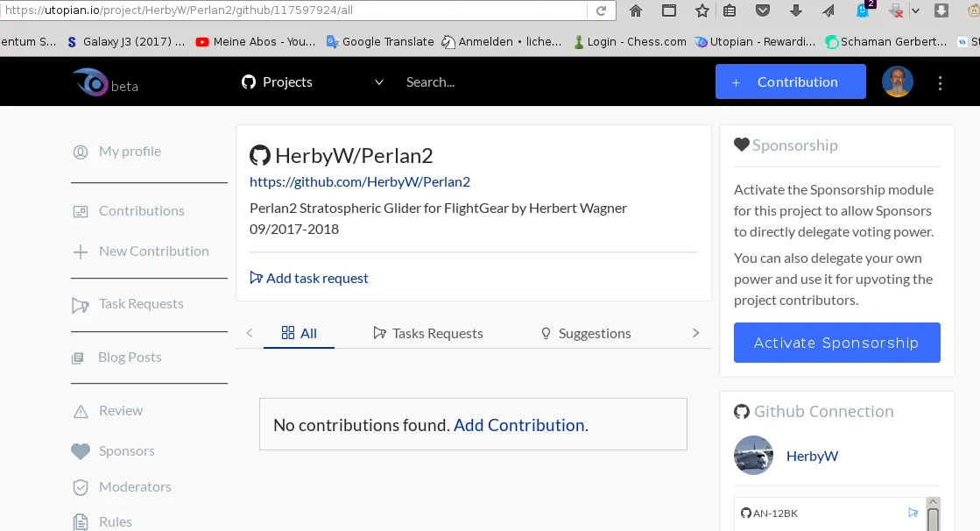Open Sponsors in the sidebar
This screenshot has height=531, width=980.
point(113,451)
